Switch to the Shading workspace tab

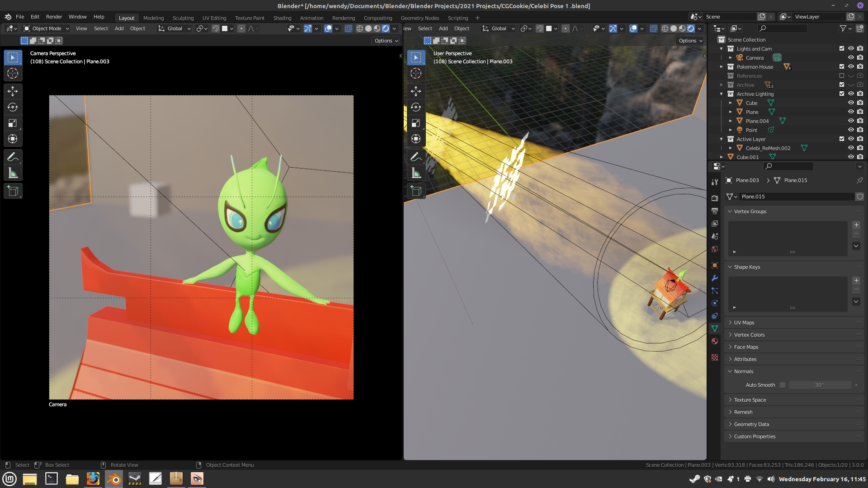click(282, 18)
